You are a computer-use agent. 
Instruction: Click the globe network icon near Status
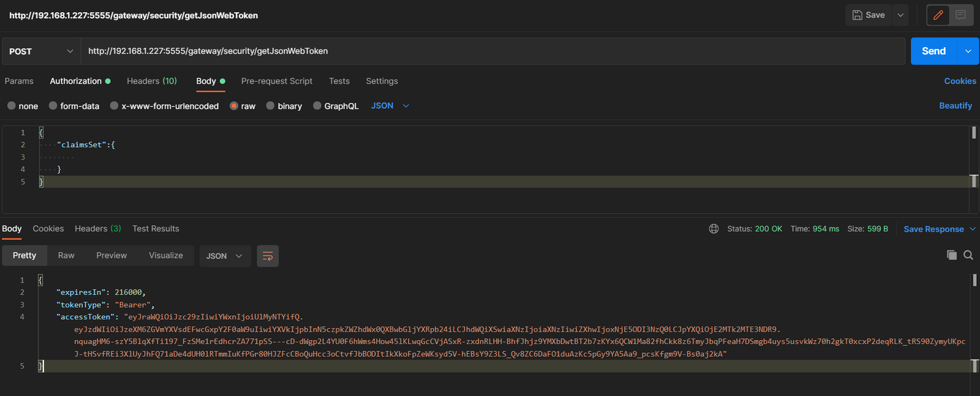pos(714,229)
